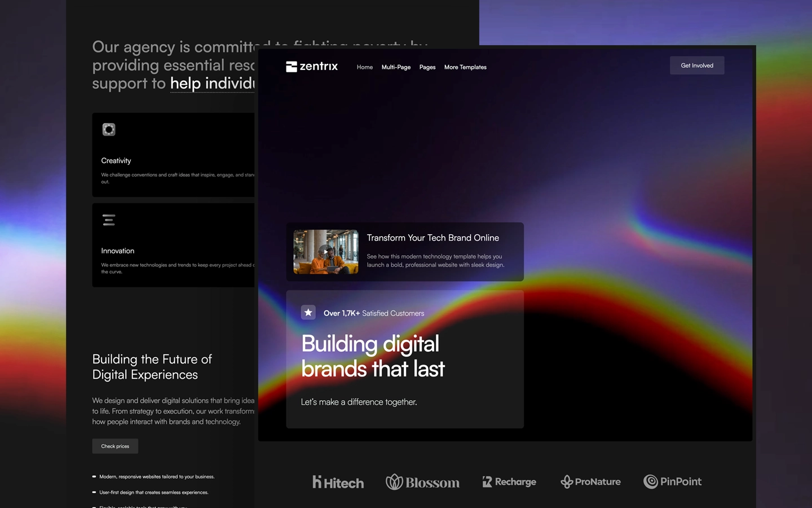The height and width of the screenshot is (508, 812).
Task: Open the Multi-Page menu
Action: click(x=396, y=67)
